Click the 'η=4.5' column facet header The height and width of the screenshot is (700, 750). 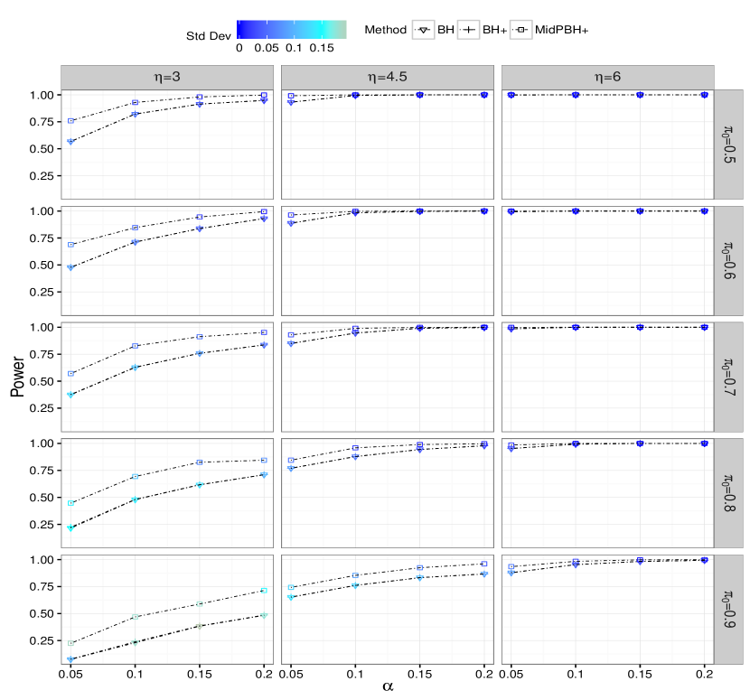point(388,77)
